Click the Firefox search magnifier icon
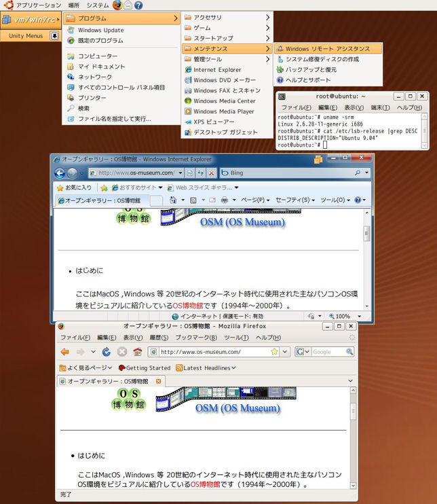The width and height of the screenshot is (437, 504). click(349, 352)
